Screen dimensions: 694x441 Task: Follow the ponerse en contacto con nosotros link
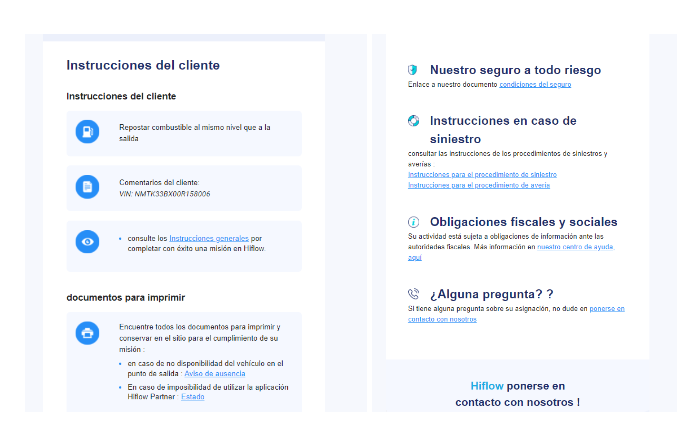click(x=516, y=314)
